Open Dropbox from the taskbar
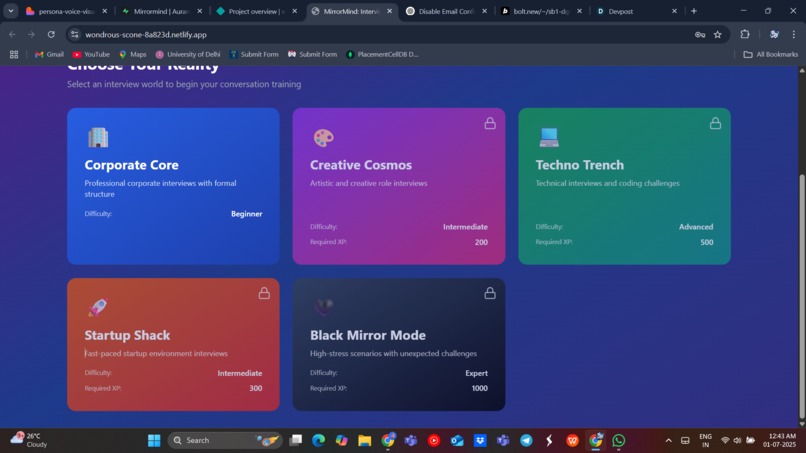Viewport: 806px width, 453px height. [x=480, y=440]
